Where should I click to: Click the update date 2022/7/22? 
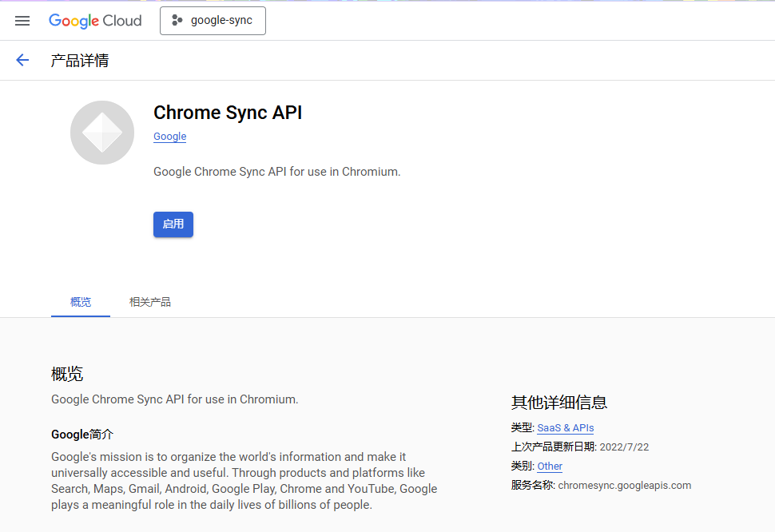(624, 447)
